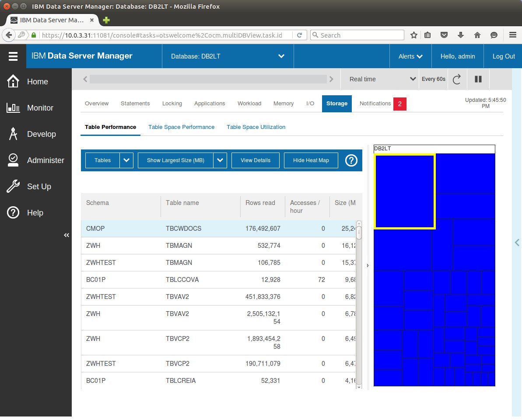Select the BC01P TBLCCOVA row
Screen dimensions: 522x420
pos(218,280)
